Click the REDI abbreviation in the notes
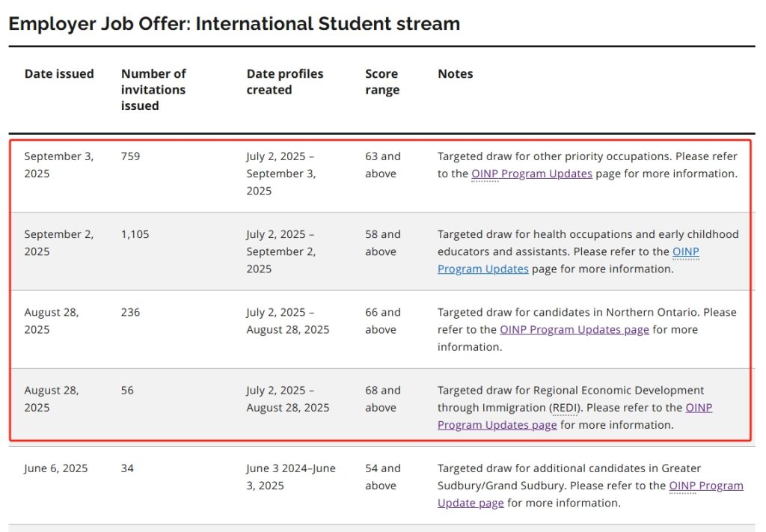 565,408
